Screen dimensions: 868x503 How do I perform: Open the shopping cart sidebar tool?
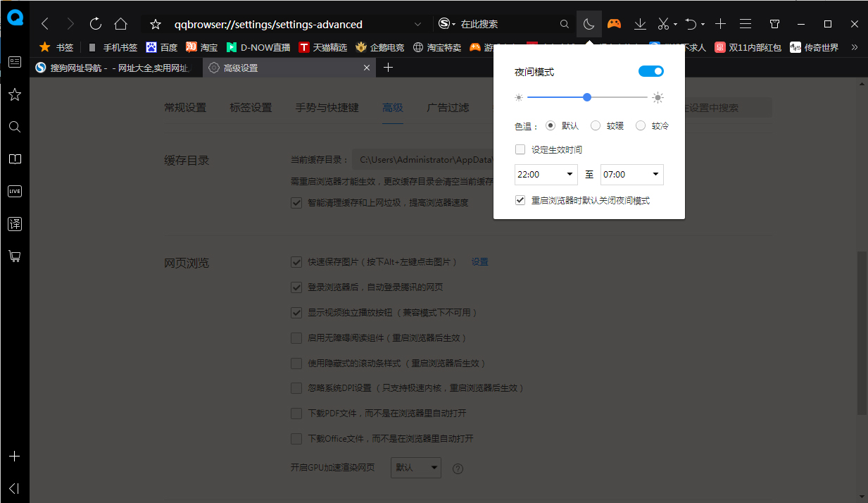14,256
